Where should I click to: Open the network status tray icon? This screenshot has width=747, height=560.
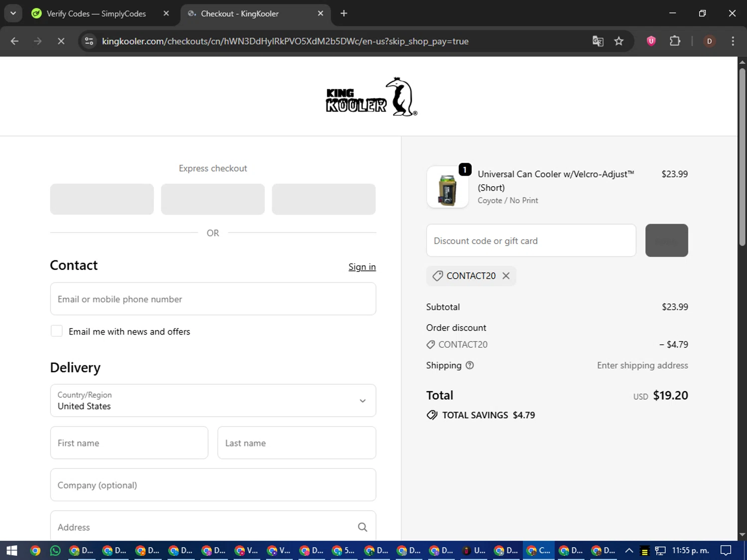660,551
